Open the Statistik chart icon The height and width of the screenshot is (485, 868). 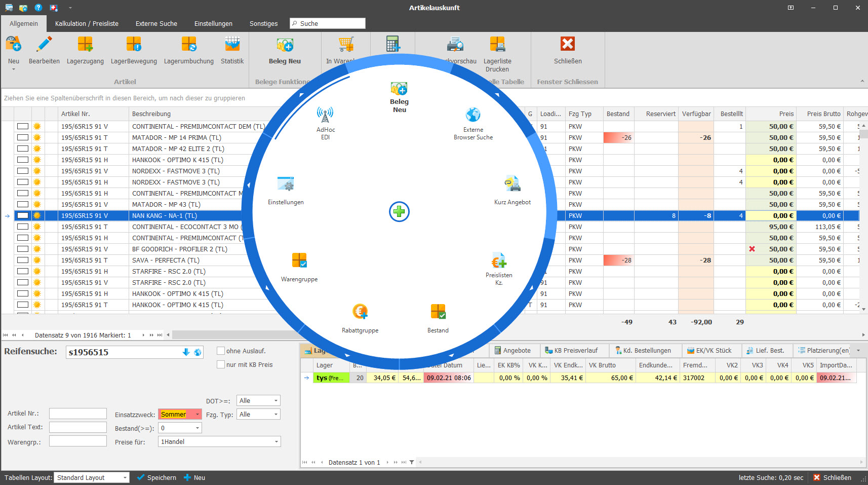pyautogui.click(x=232, y=45)
